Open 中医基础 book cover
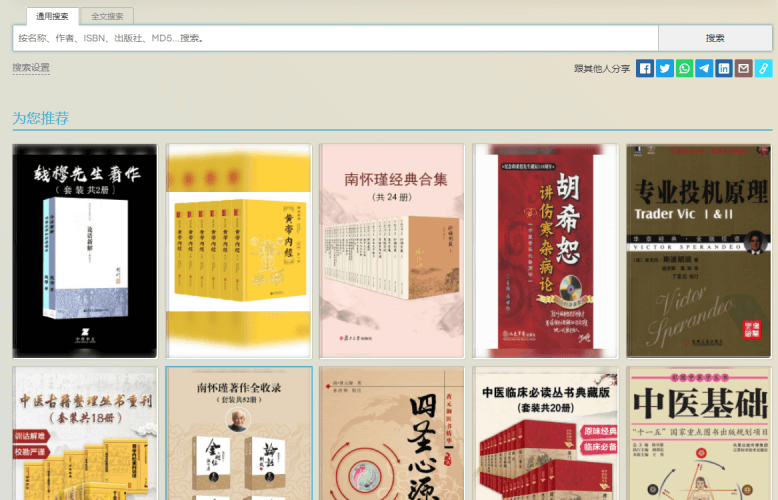 [x=699, y=434]
